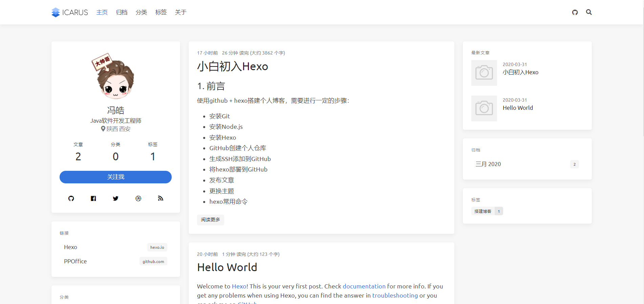Follow the troubleshooting link
This screenshot has width=644, height=304.
395,296
